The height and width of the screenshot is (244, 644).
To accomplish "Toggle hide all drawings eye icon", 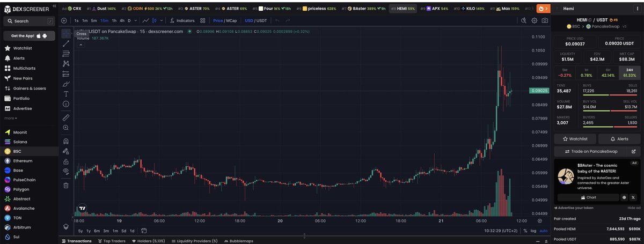I will coord(66,172).
